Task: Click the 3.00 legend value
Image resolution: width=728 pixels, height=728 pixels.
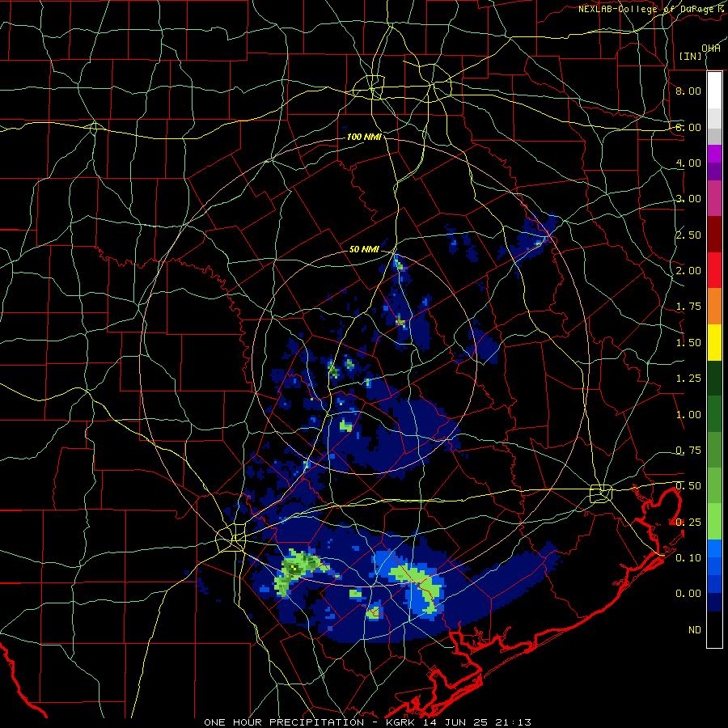Action: (688, 199)
